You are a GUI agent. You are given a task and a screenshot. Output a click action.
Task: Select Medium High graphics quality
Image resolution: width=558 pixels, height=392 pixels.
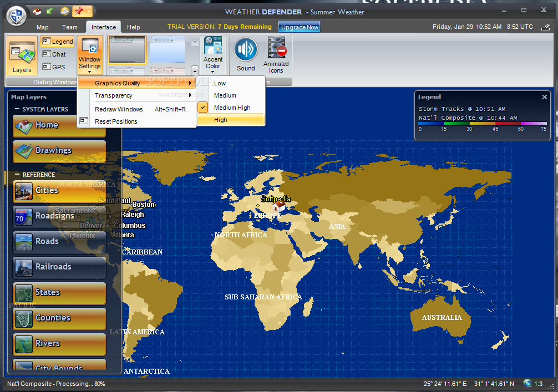(x=231, y=108)
